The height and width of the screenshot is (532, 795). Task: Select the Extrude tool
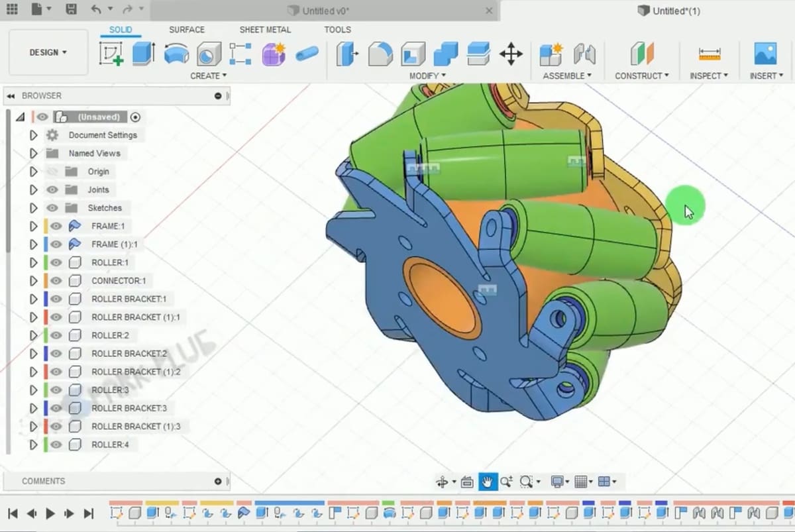144,54
